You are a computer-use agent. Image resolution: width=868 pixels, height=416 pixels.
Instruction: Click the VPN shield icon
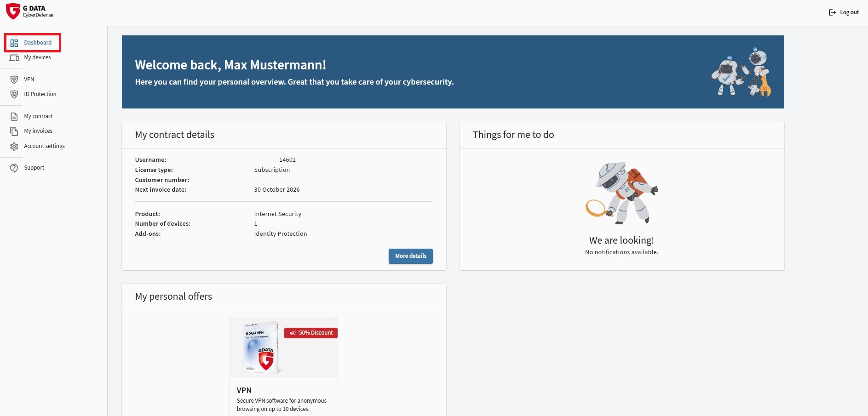tap(14, 80)
